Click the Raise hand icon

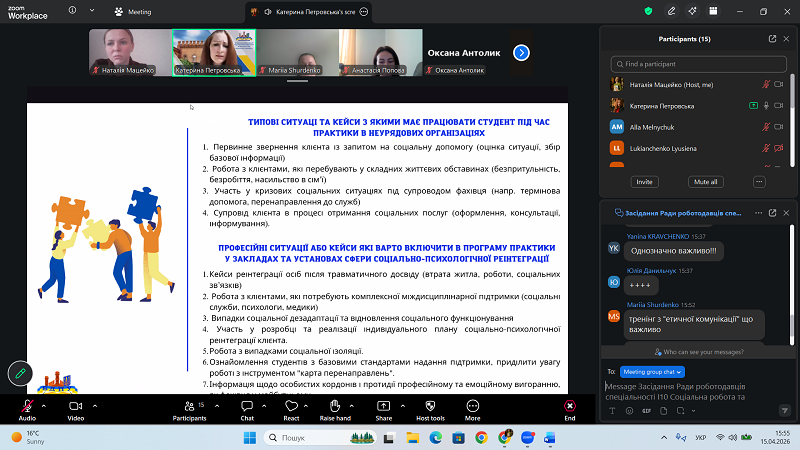click(334, 405)
